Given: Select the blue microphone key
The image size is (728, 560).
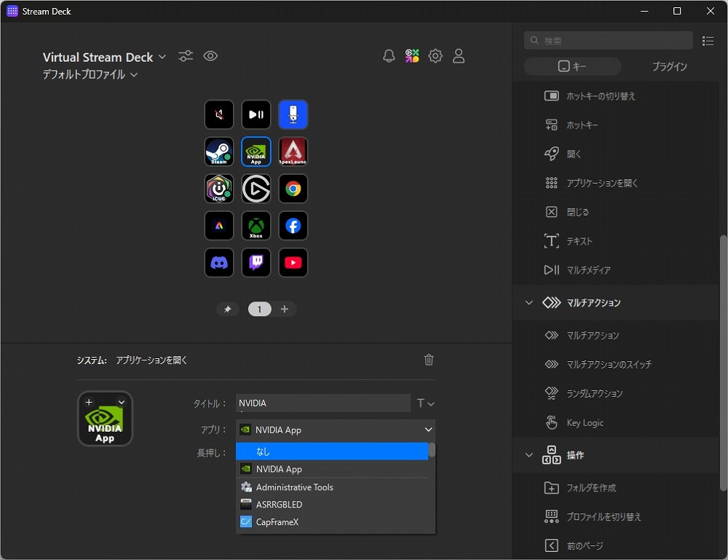Looking at the screenshot, I should click(x=293, y=114).
